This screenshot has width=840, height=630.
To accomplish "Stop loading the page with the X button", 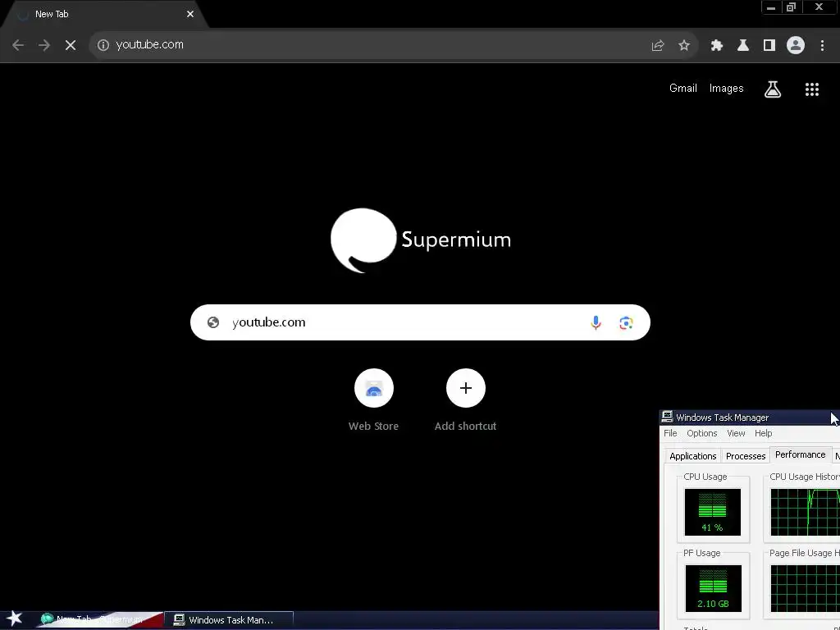I will (x=71, y=45).
